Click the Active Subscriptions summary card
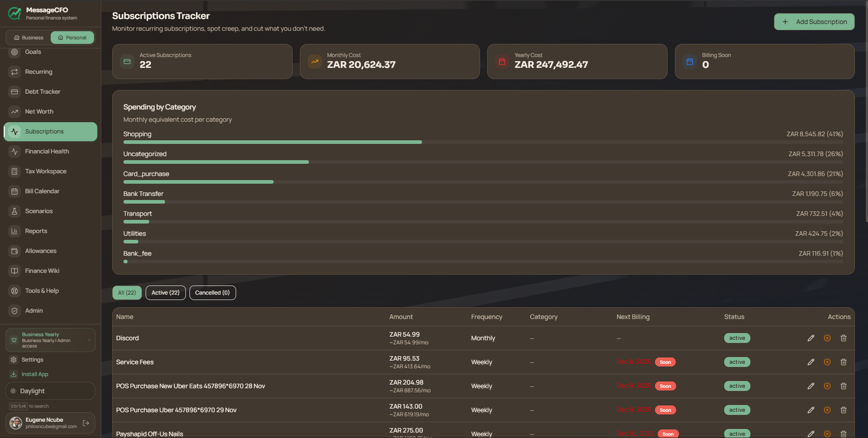868x438 pixels. 202,62
